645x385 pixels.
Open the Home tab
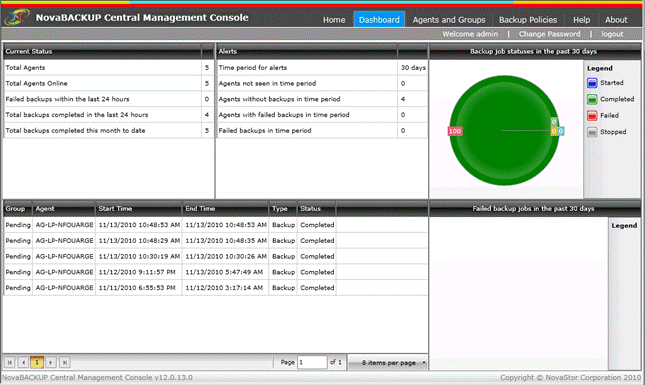334,20
